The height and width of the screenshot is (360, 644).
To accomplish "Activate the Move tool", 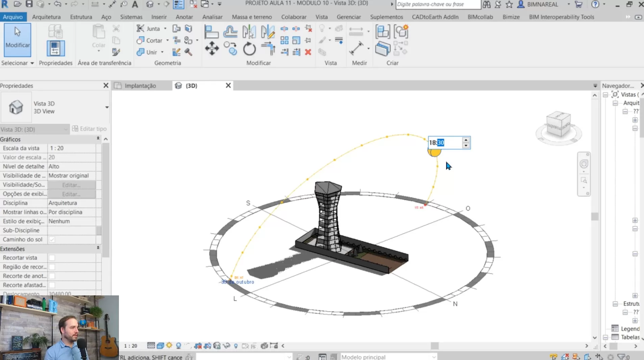I will (x=212, y=49).
